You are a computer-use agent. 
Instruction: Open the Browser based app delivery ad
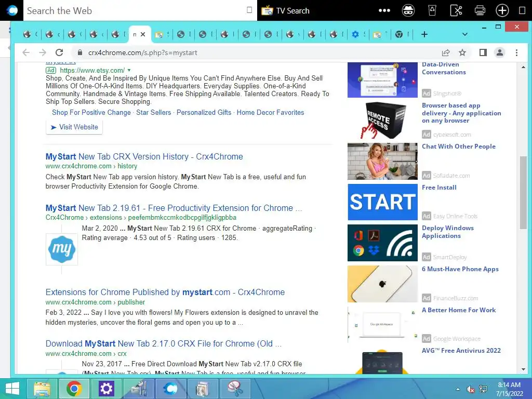click(461, 113)
